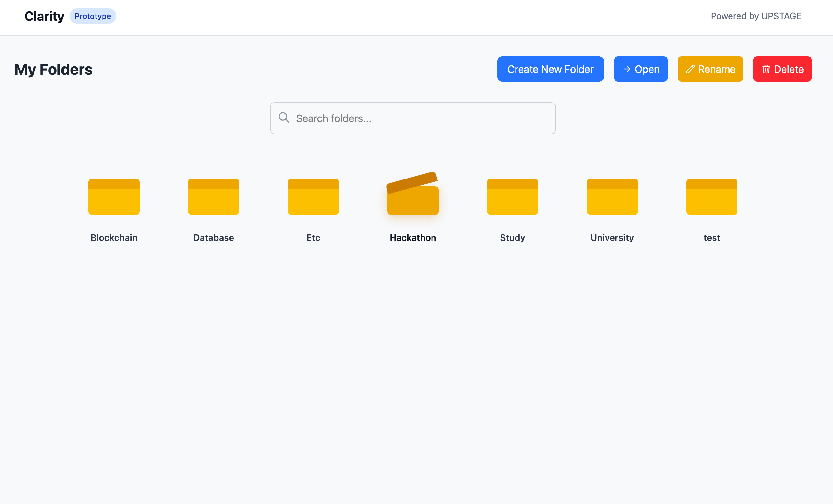Select the Blockchain folder icon
Screen dimensions: 833x504
(x=114, y=197)
